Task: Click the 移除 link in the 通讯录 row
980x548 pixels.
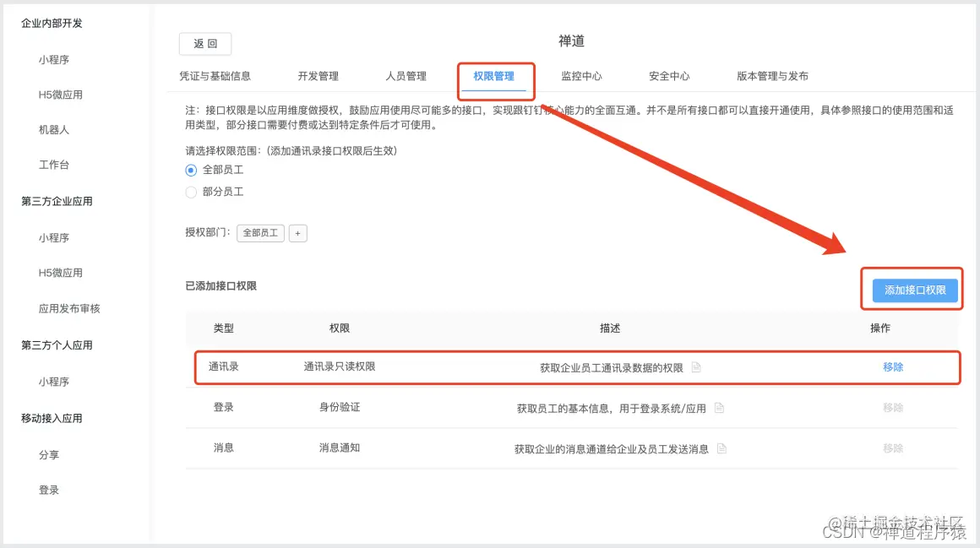Action: pos(893,368)
